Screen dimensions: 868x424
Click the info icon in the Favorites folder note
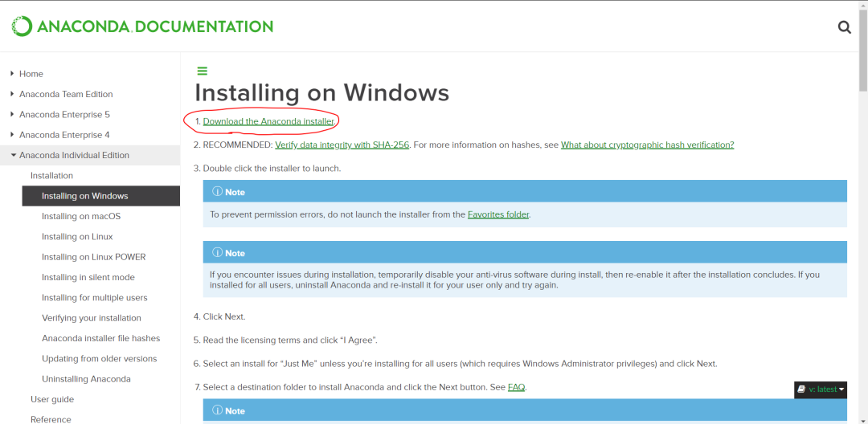click(x=217, y=192)
